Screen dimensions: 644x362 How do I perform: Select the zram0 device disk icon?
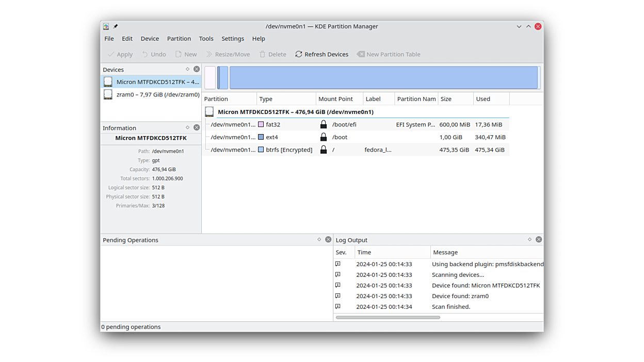tap(108, 94)
